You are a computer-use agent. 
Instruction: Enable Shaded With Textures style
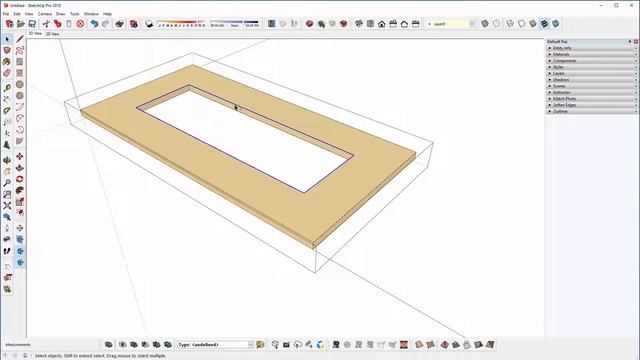(544, 24)
